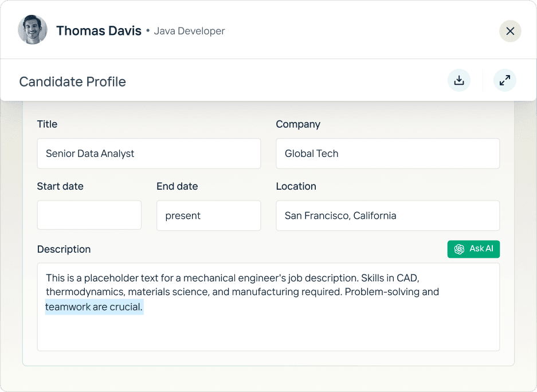The height and width of the screenshot is (392, 537).
Task: Click the Java Developer role label
Action: [x=189, y=31]
